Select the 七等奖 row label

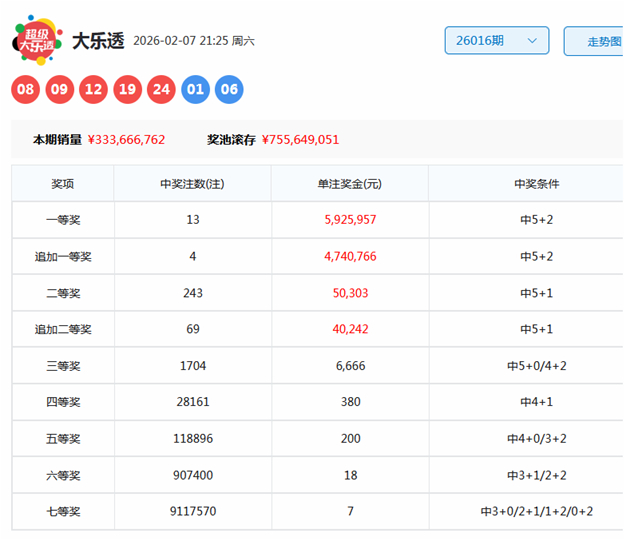point(63,512)
